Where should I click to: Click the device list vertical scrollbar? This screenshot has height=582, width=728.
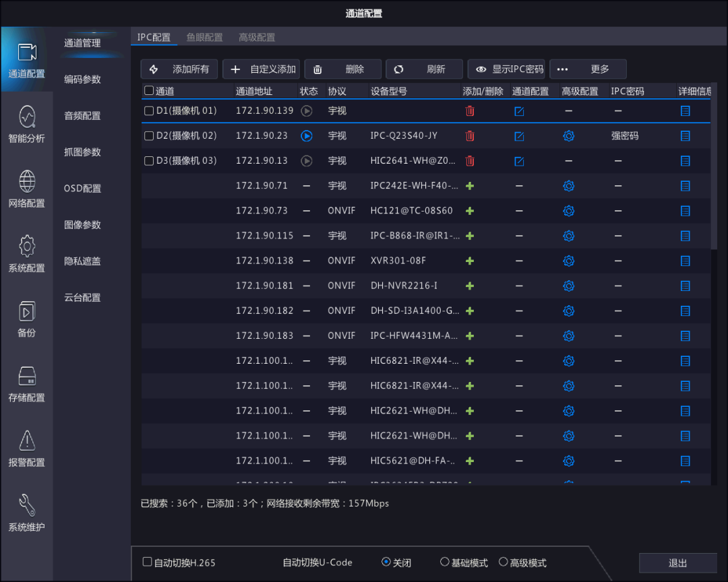(x=714, y=167)
